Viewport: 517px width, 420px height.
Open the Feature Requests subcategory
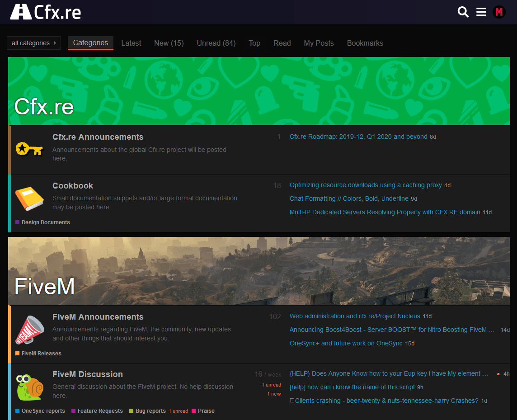100,411
